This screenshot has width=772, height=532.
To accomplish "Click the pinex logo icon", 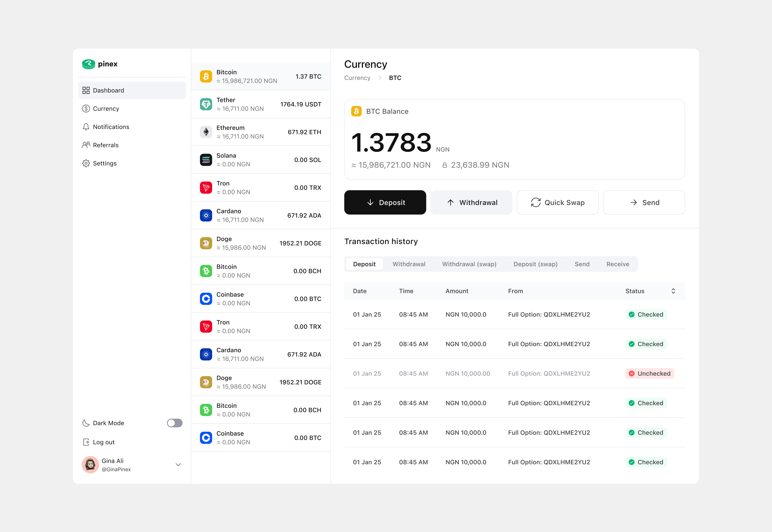I will coord(88,64).
